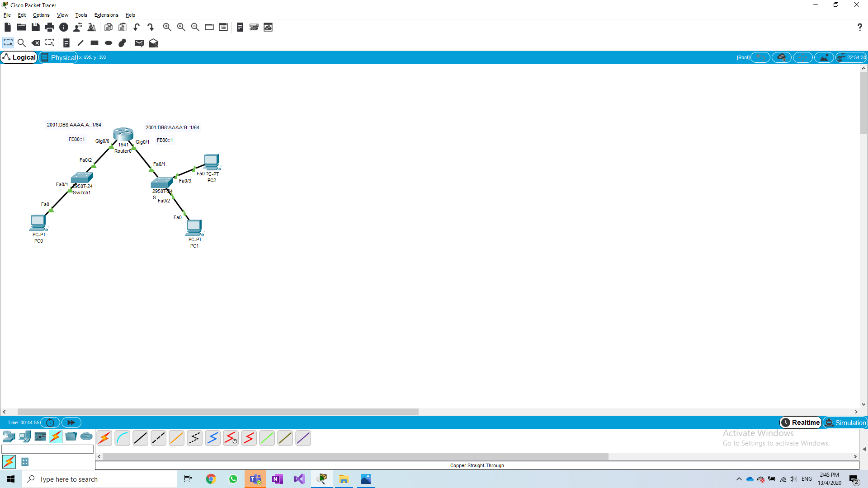Screen dimensions: 868x488
Task: Pick the Automatic connection type
Action: click(x=104, y=438)
